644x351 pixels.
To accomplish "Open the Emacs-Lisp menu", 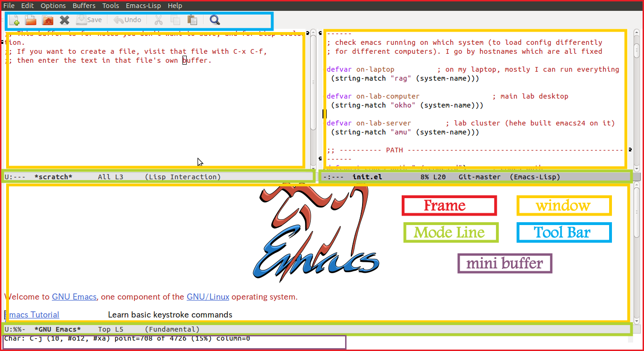I will (143, 6).
